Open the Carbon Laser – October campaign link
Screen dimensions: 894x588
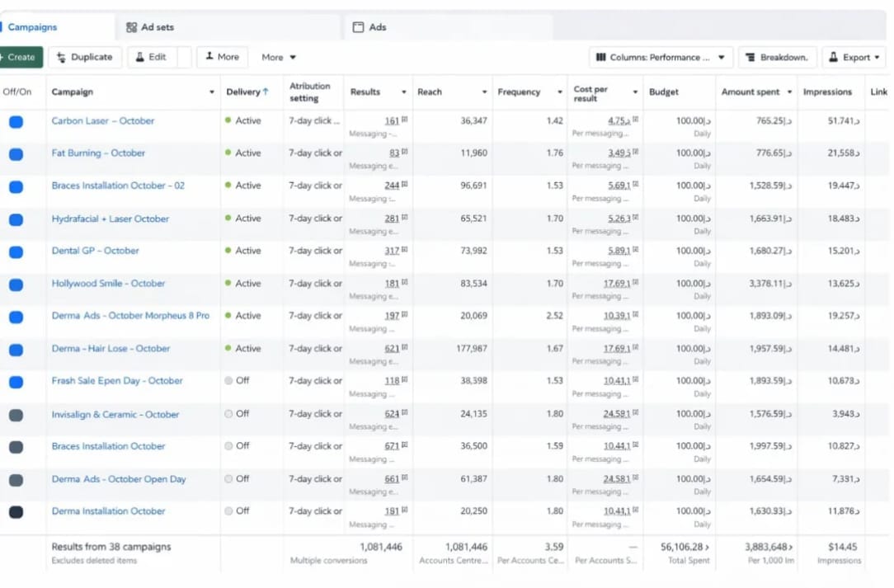tap(102, 121)
